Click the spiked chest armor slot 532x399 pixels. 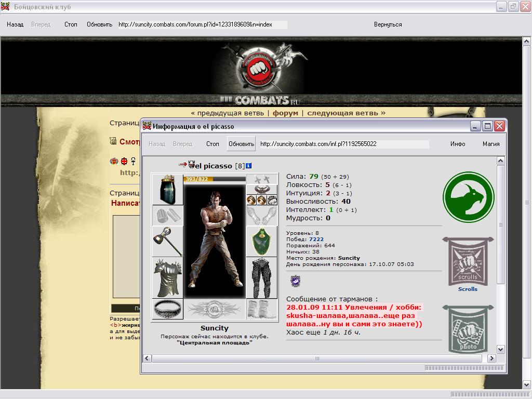coord(167,278)
